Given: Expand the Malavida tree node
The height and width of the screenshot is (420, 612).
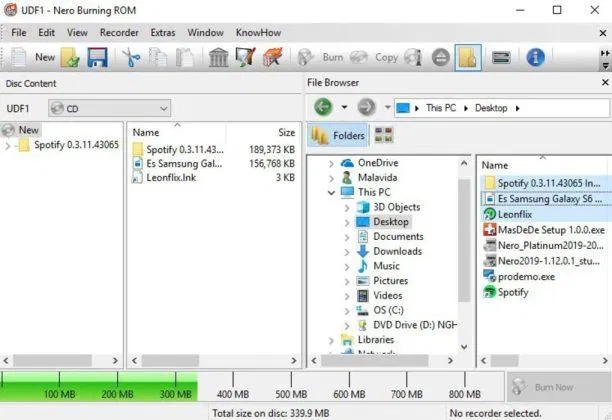Looking at the screenshot, I should (331, 178).
